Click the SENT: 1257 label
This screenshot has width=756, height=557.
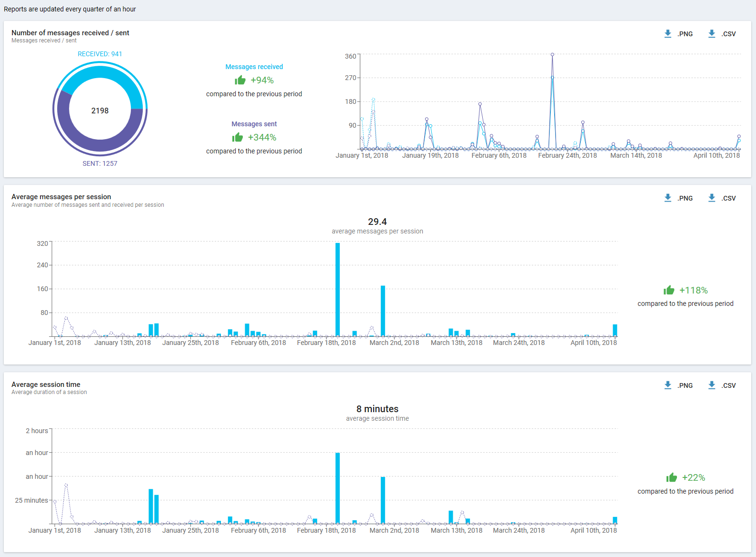[x=100, y=163]
